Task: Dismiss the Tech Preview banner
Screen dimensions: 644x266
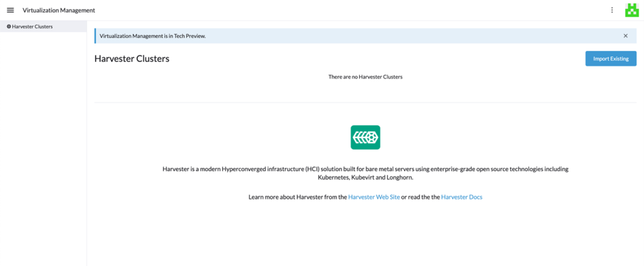Action: [626, 36]
